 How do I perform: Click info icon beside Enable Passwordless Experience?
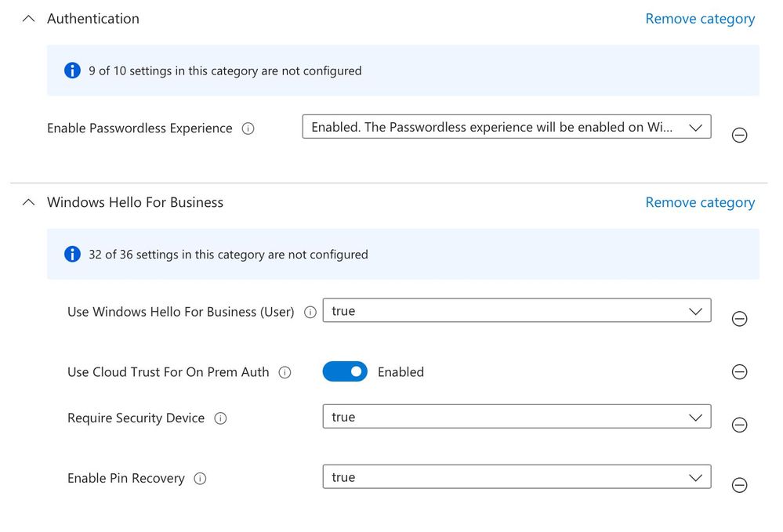click(x=248, y=128)
